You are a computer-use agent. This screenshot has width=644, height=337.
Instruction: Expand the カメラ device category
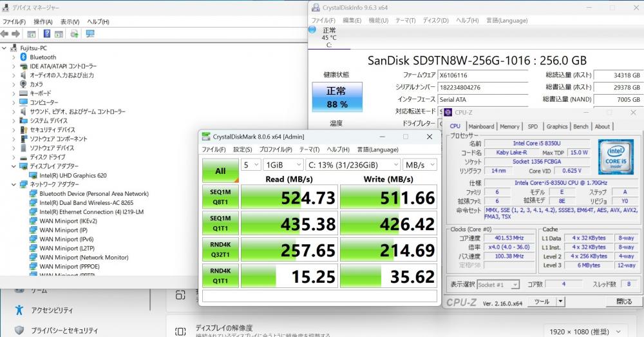pyautogui.click(x=14, y=84)
